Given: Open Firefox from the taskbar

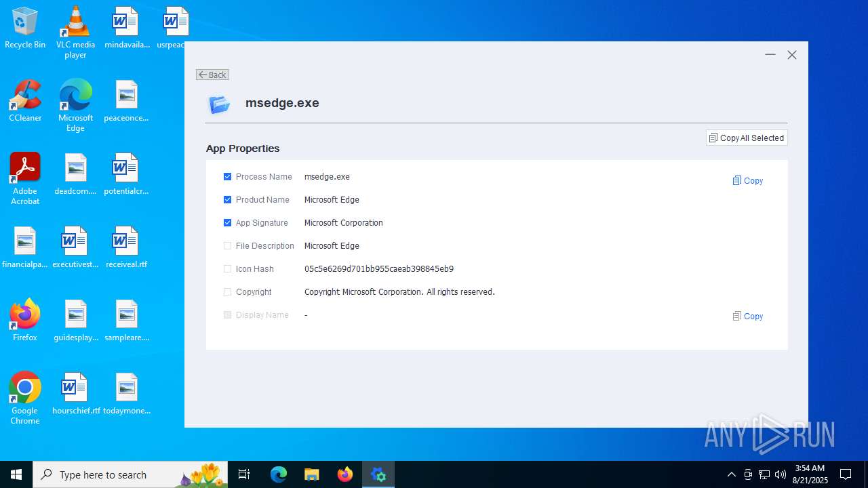Looking at the screenshot, I should coord(345,474).
